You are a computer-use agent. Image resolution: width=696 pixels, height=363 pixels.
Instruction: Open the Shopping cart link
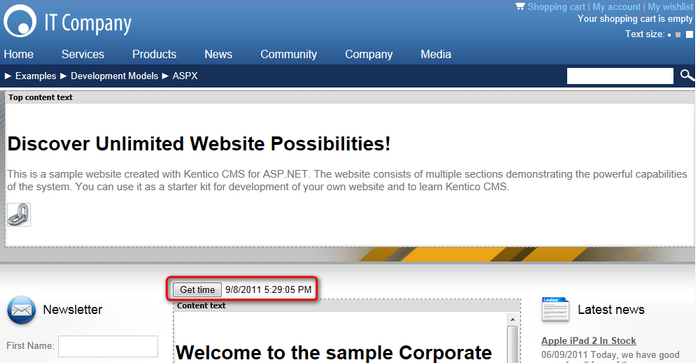(x=556, y=7)
